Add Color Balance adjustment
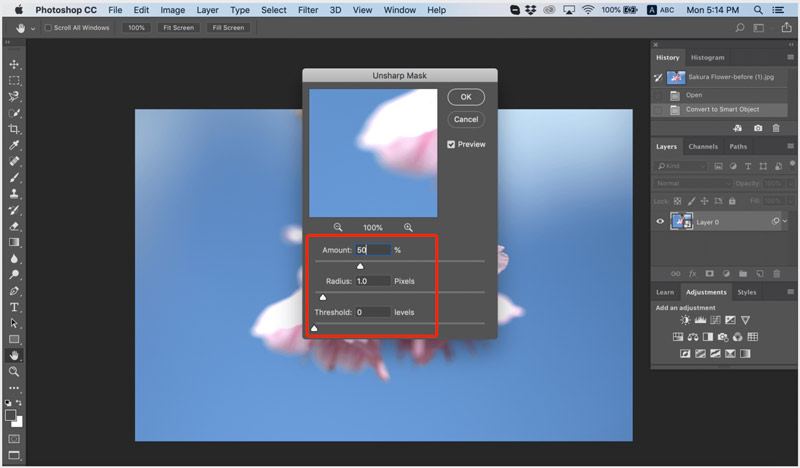Screen dimensions: 800x468 [x=693, y=337]
